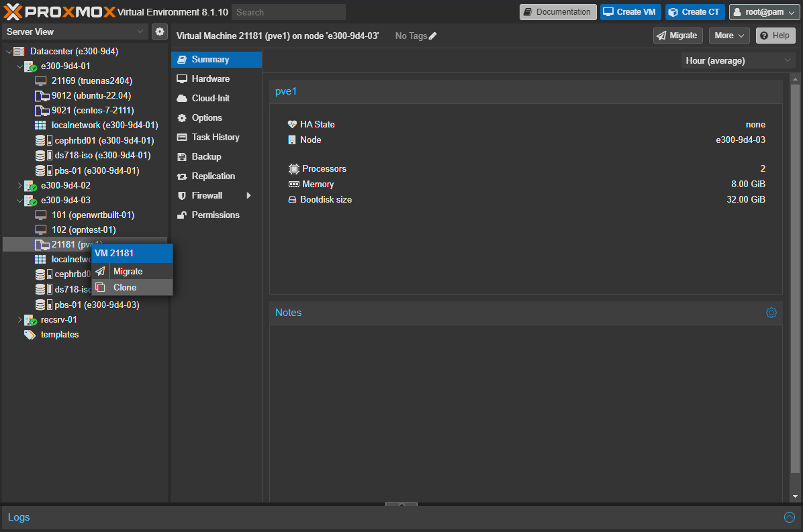The height and width of the screenshot is (532, 803).
Task: Click the Help button
Action: tap(775, 36)
